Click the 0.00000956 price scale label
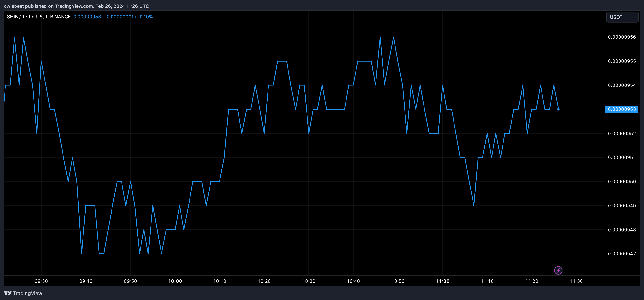This screenshot has height=300, width=644. pyautogui.click(x=622, y=37)
